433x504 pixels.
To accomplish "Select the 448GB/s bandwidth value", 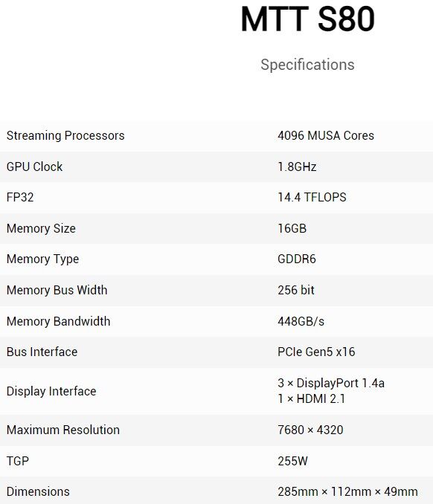I will click(301, 321).
